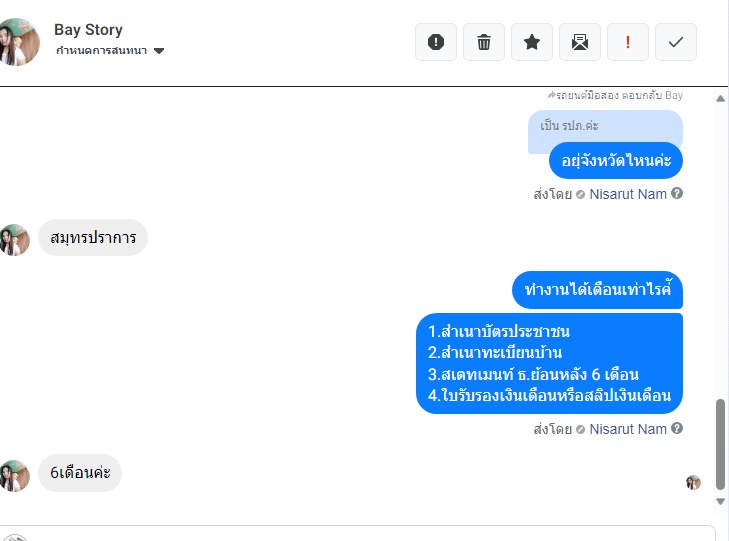Click help icon beside upper Nisarut Nam
The height and width of the screenshot is (541, 729).
677,193
